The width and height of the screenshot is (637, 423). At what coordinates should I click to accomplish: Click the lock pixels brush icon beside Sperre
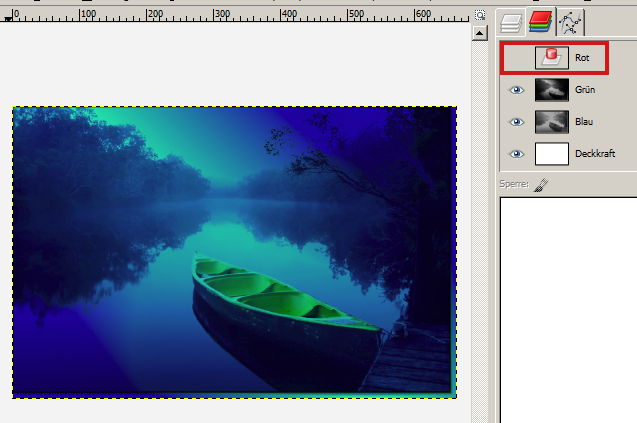(541, 185)
